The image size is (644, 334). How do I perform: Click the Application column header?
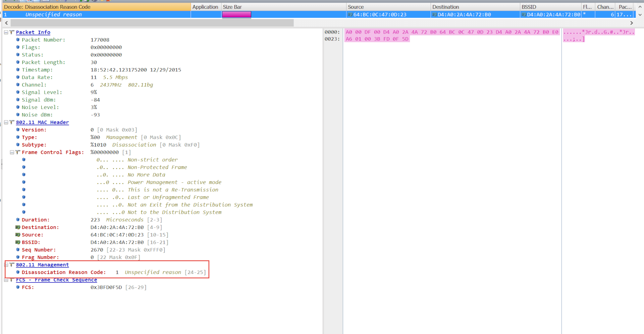[205, 7]
